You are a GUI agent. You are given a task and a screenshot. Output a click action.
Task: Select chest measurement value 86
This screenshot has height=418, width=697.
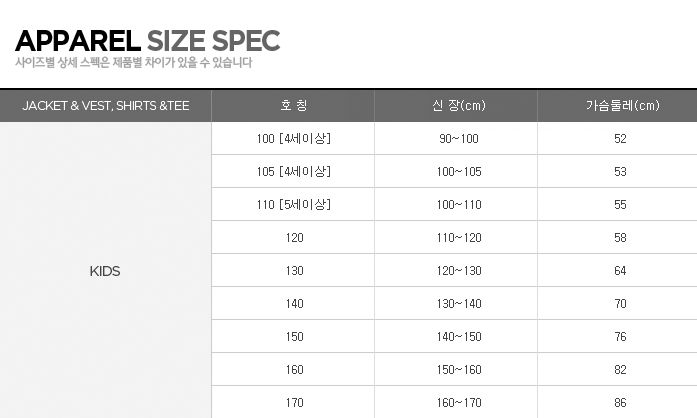pos(620,403)
